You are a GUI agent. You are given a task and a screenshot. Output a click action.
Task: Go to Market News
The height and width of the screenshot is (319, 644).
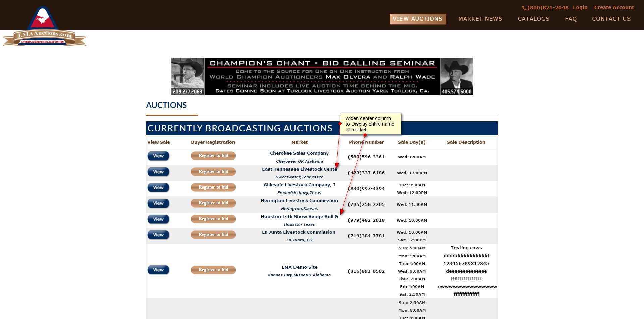(480, 19)
